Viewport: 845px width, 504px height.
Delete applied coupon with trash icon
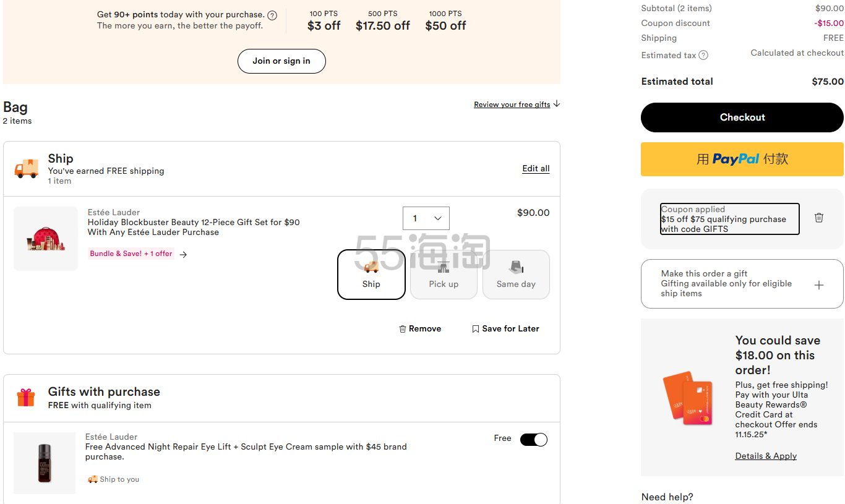pyautogui.click(x=818, y=218)
